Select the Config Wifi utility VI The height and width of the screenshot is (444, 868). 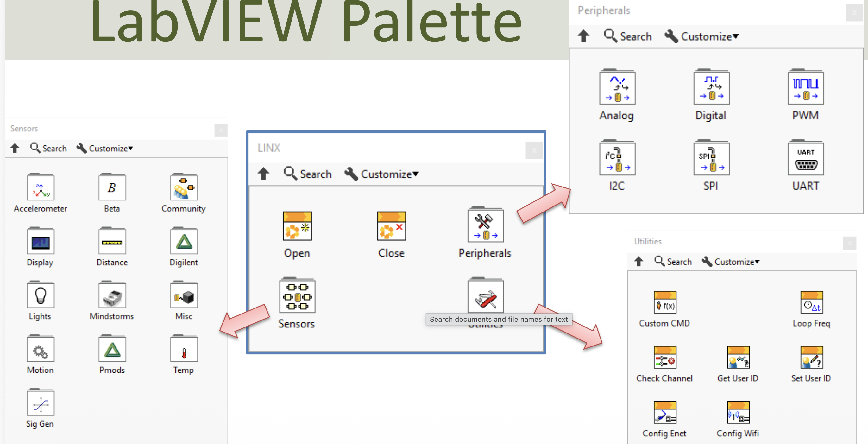click(738, 412)
